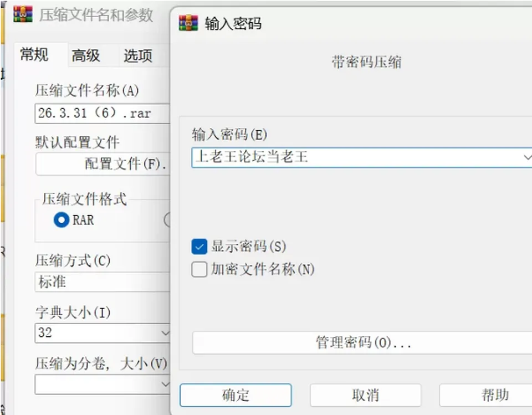Viewport: 532px width, 415px height.
Task: Open the 选项 tab
Action: pyautogui.click(x=138, y=55)
